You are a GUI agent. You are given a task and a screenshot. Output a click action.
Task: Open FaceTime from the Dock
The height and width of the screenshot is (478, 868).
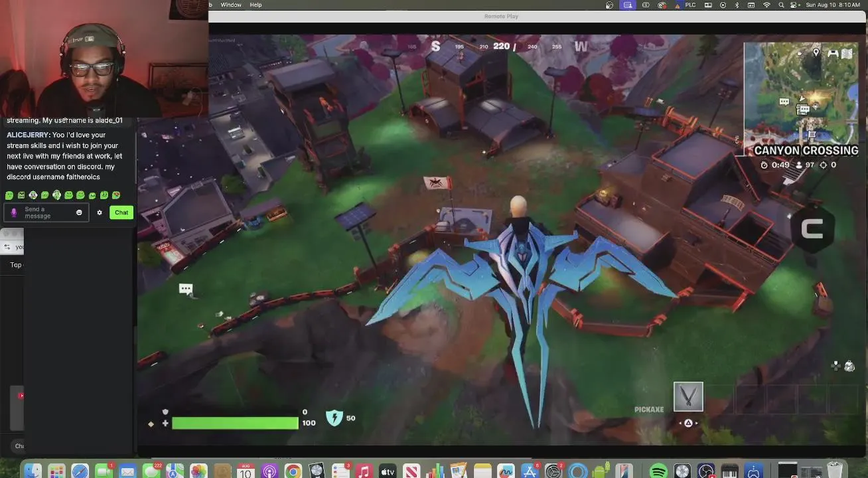tap(104, 471)
